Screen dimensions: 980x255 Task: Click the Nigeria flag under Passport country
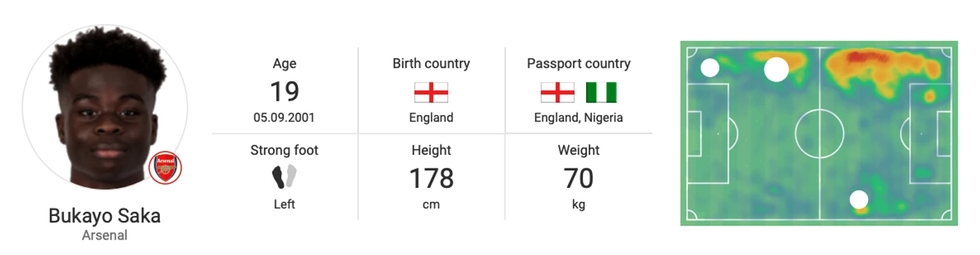pyautogui.click(x=601, y=93)
